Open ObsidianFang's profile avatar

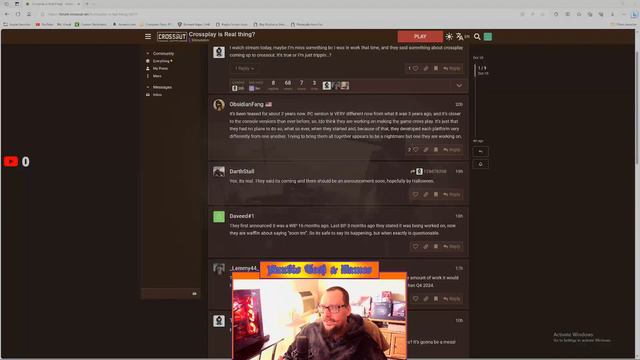[x=219, y=105]
